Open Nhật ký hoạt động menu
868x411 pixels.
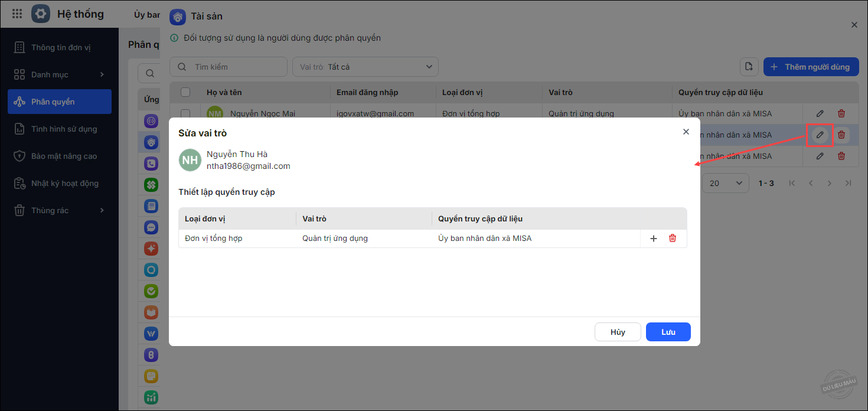(x=60, y=183)
